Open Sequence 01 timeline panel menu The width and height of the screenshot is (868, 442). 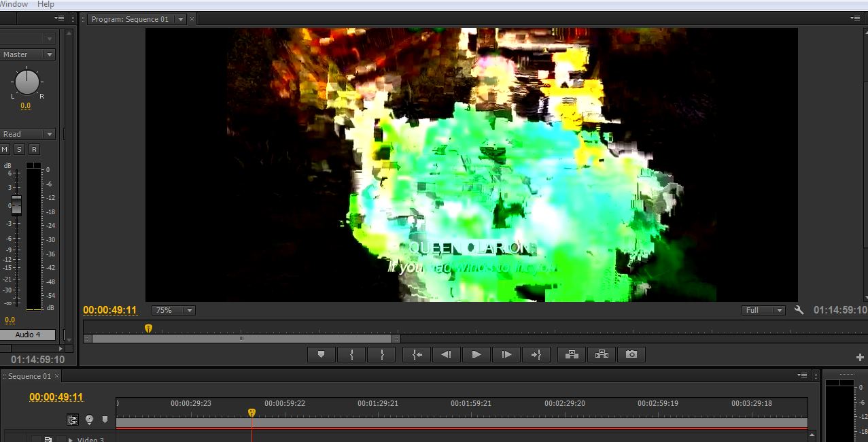click(x=803, y=375)
